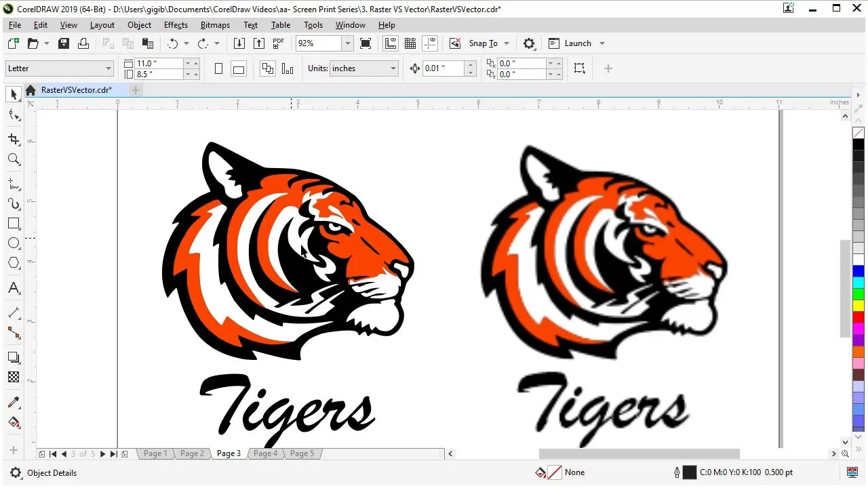Click the Import icon
The height and width of the screenshot is (488, 868).
(239, 43)
